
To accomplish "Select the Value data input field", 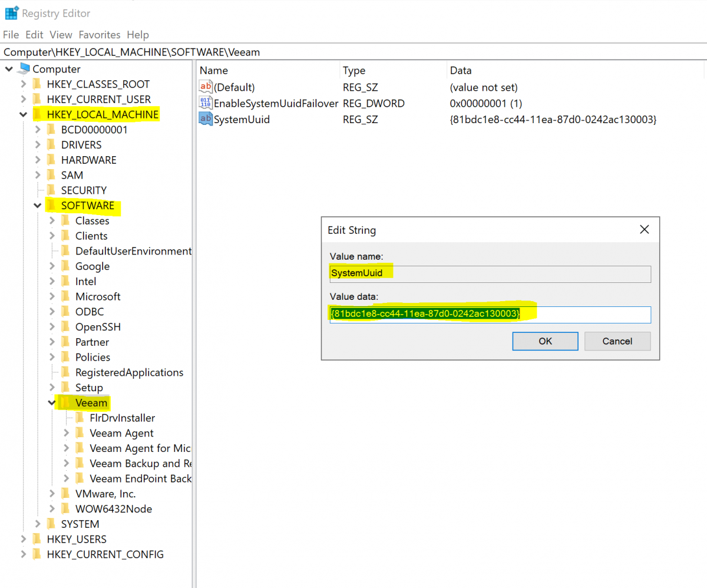I will (x=490, y=314).
